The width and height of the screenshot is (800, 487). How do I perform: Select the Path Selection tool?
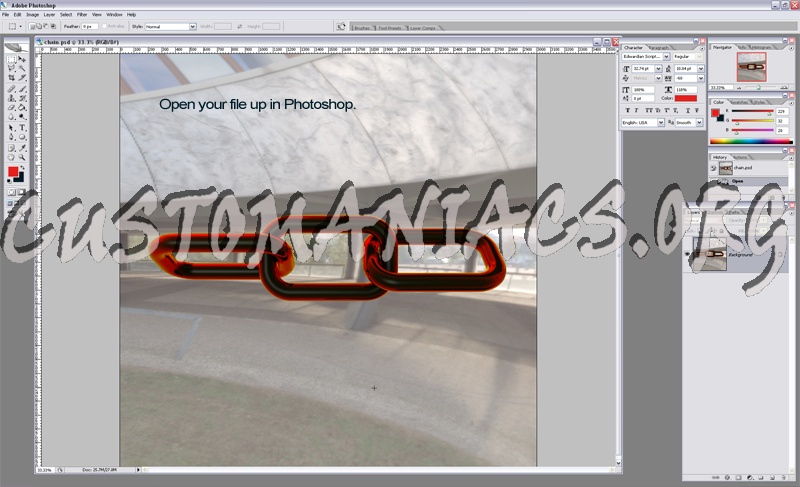coord(11,128)
